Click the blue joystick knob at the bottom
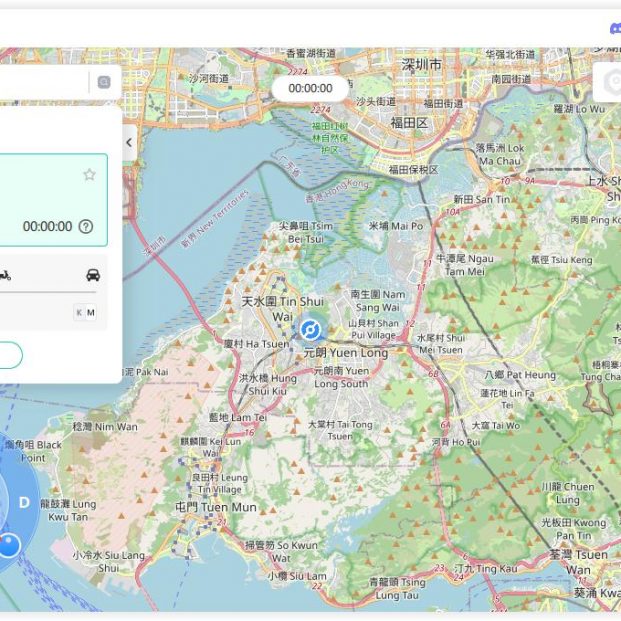 9,545
